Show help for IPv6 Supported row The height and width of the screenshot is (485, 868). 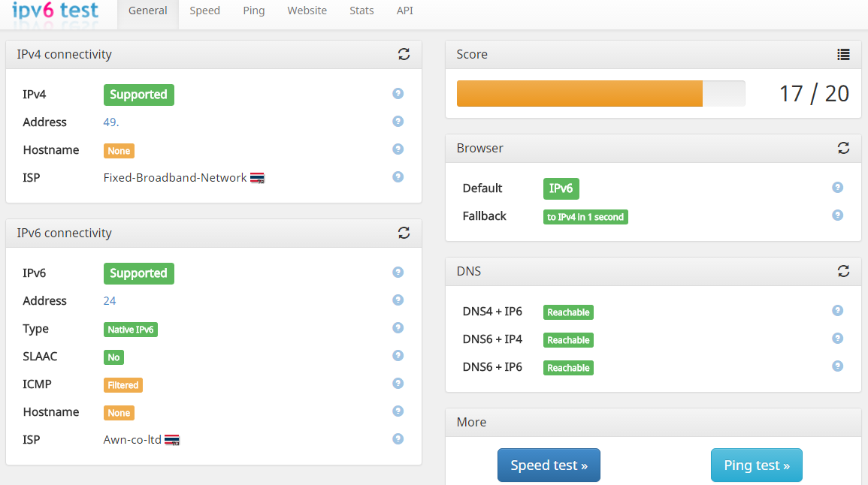point(398,272)
